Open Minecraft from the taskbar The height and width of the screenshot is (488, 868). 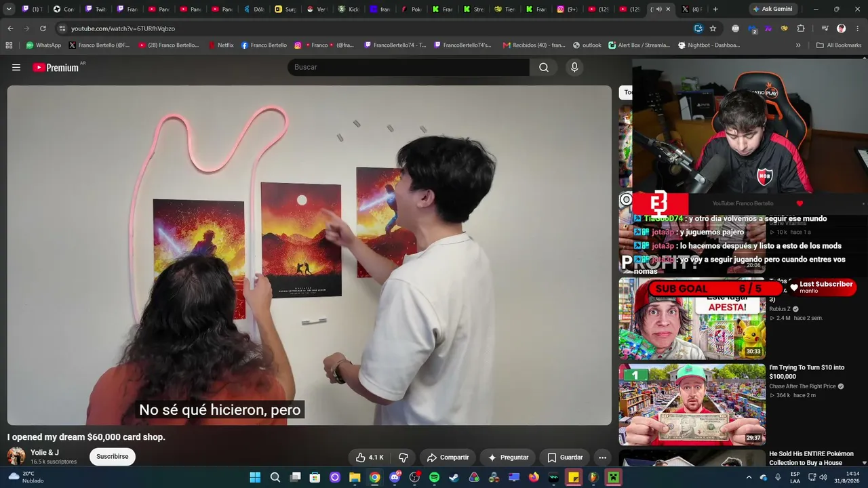coord(613,477)
